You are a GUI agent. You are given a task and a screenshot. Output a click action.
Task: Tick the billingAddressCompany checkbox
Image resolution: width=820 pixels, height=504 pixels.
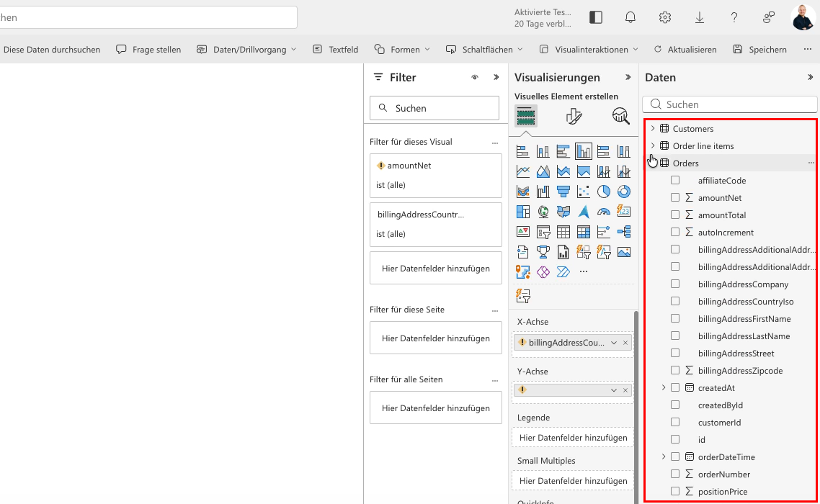tap(675, 284)
